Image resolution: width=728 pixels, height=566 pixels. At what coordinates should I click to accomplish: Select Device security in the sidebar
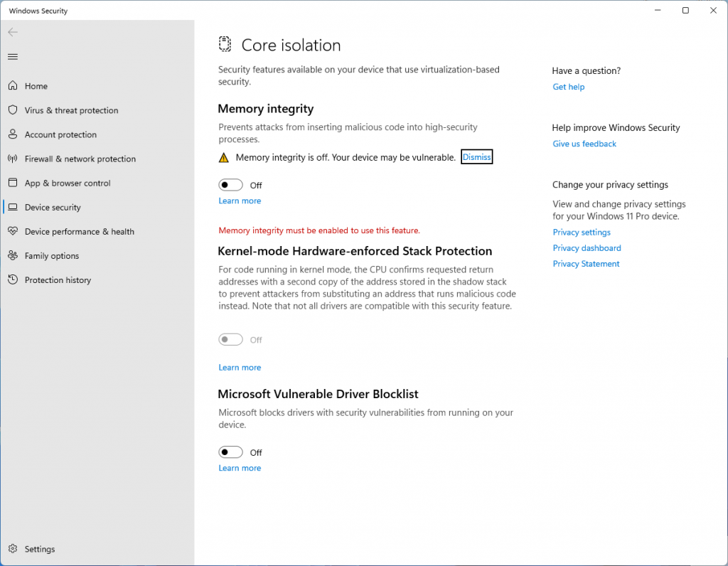point(53,208)
